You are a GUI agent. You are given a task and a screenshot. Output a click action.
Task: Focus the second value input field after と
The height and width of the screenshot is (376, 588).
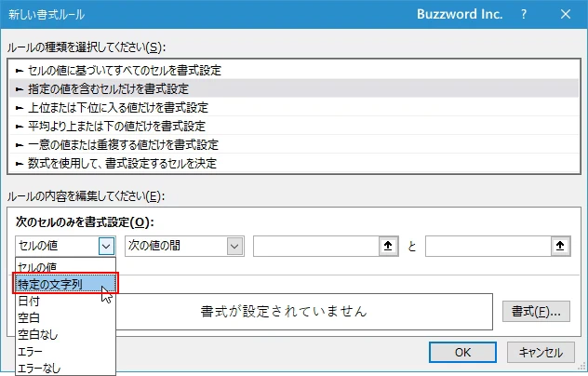[488, 246]
